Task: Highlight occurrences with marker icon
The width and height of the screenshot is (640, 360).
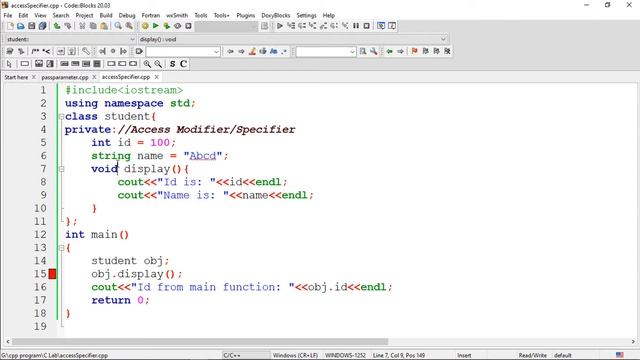Action: pyautogui.click(x=252, y=51)
